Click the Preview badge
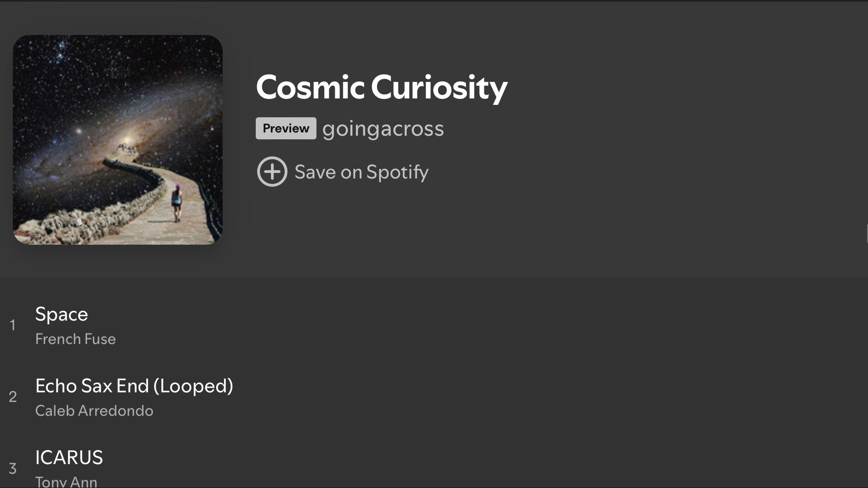This screenshot has height=488, width=868. (x=286, y=128)
